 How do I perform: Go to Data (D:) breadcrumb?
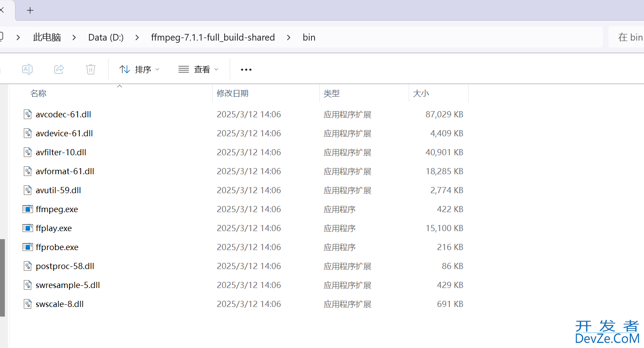tap(106, 37)
